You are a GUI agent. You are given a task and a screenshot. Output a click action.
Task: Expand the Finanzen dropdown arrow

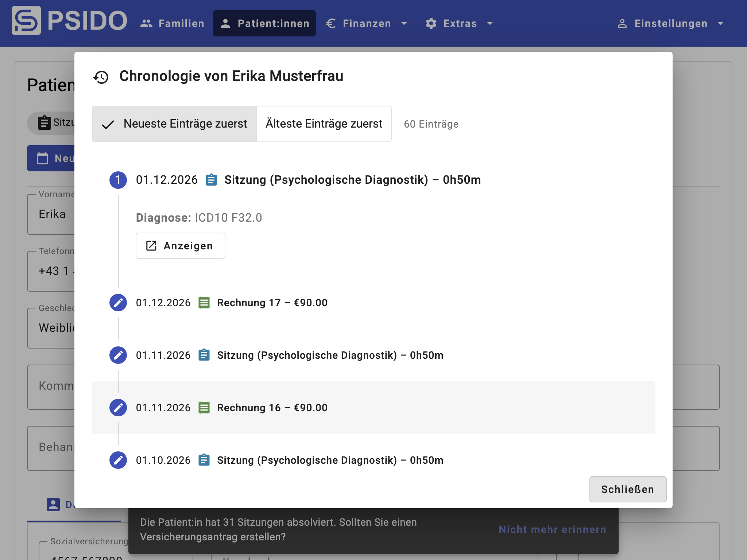click(x=404, y=24)
